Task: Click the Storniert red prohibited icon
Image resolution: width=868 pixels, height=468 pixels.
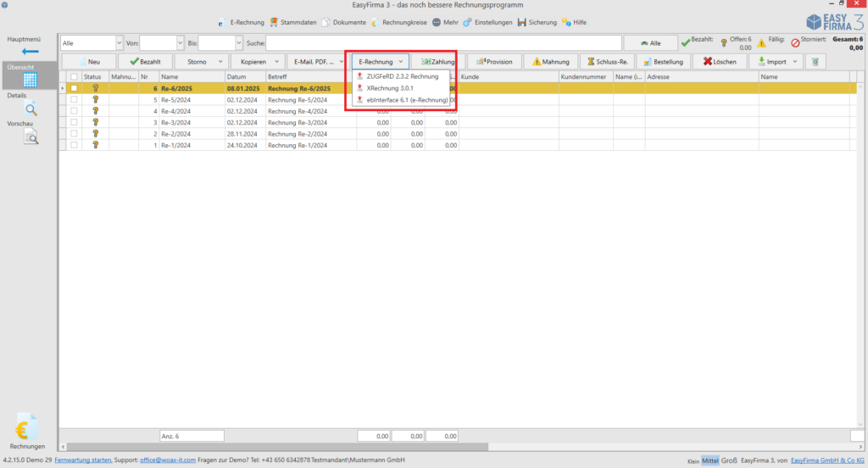Action: coord(795,42)
